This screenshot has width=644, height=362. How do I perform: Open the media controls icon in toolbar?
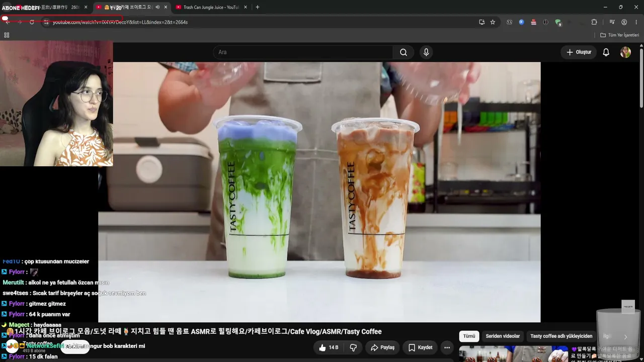612,22
